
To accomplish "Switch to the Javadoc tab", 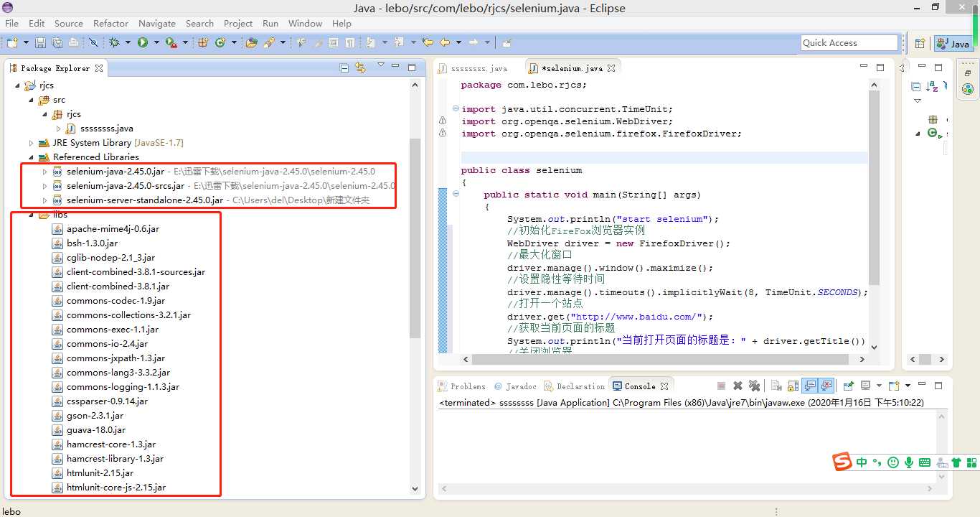I will point(514,386).
